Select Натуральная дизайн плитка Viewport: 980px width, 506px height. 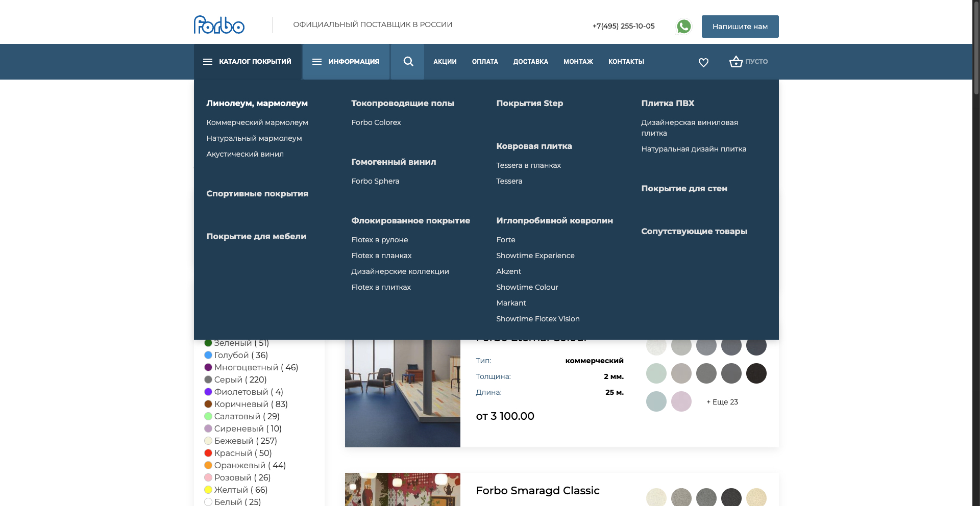(694, 149)
